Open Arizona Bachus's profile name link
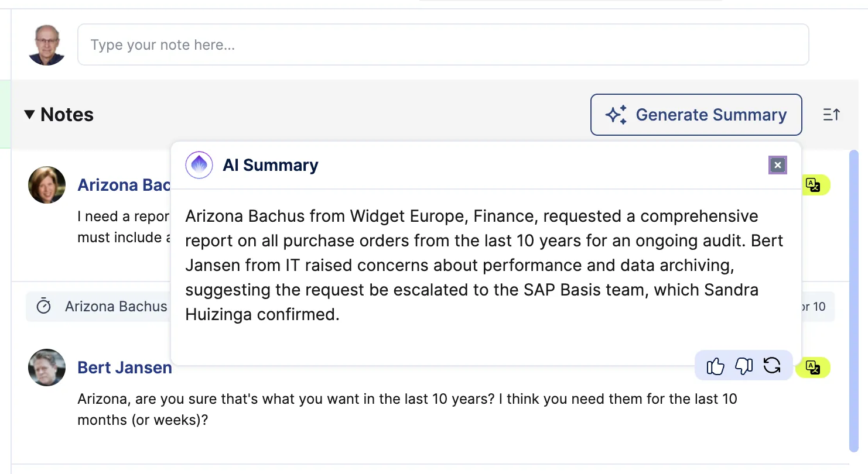This screenshot has width=868, height=474. point(124,185)
